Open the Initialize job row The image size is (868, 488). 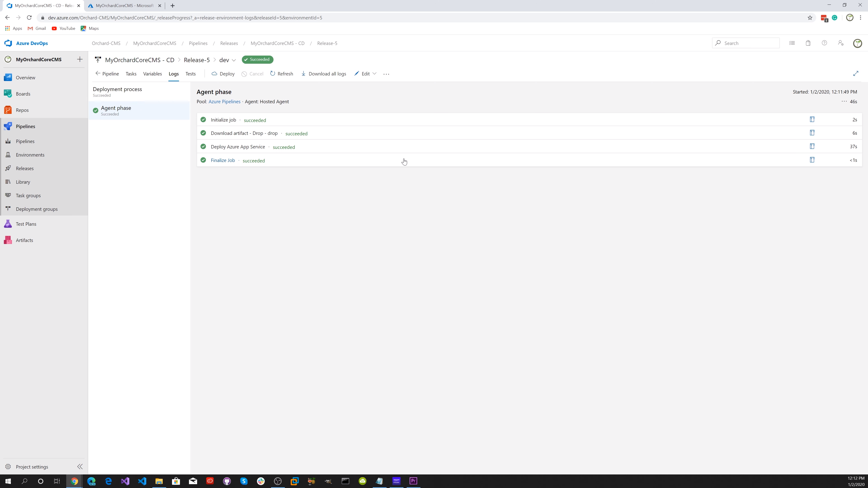[x=529, y=120]
